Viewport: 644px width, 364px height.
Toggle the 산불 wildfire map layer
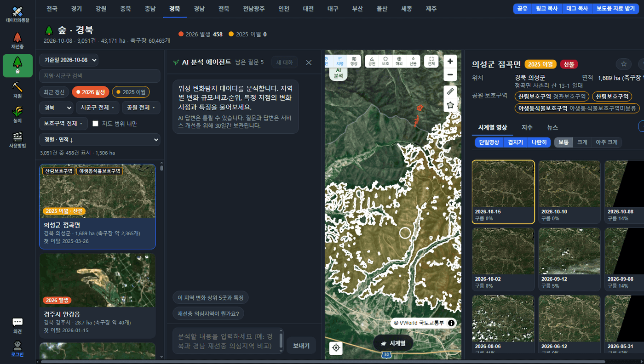(x=413, y=61)
